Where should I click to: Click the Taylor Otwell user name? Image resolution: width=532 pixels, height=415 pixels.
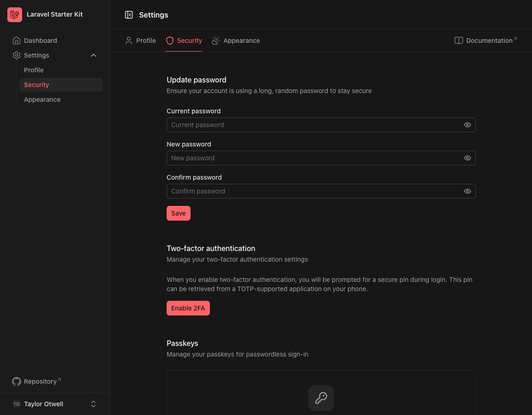tap(43, 404)
